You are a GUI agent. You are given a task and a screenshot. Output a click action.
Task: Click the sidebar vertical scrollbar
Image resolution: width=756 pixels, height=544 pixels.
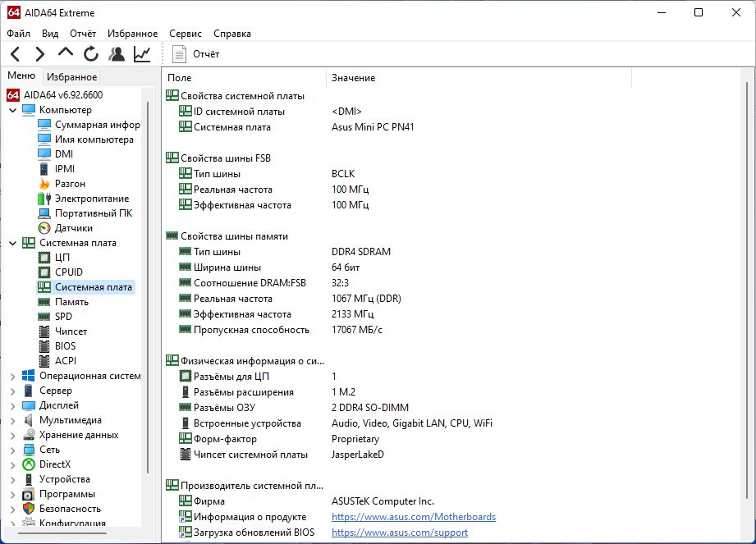coord(148,288)
